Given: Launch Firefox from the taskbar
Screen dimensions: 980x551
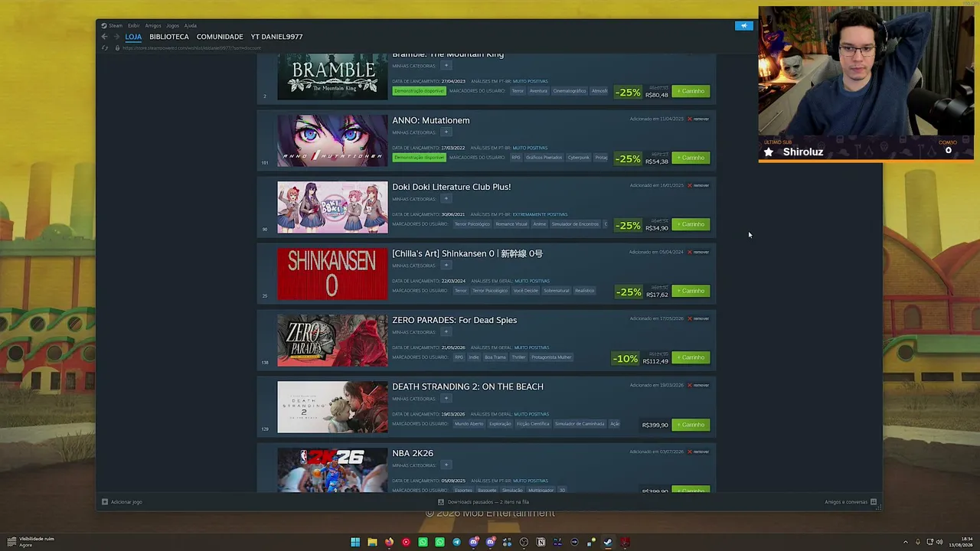Looking at the screenshot, I should click(x=389, y=543).
